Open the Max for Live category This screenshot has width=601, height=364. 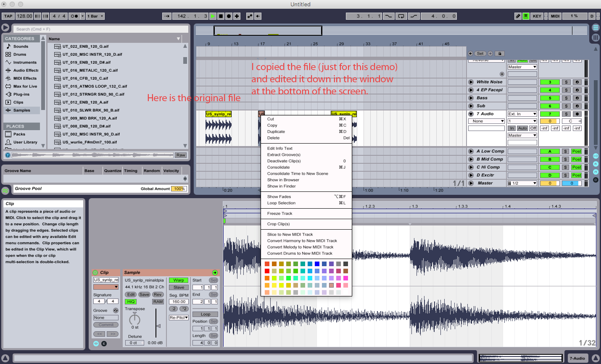pos(25,86)
